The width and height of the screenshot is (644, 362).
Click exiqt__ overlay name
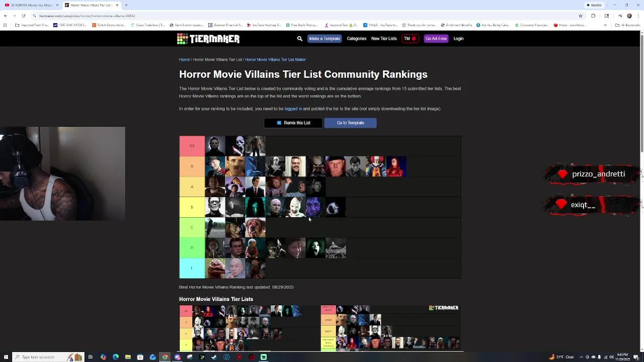click(x=583, y=205)
